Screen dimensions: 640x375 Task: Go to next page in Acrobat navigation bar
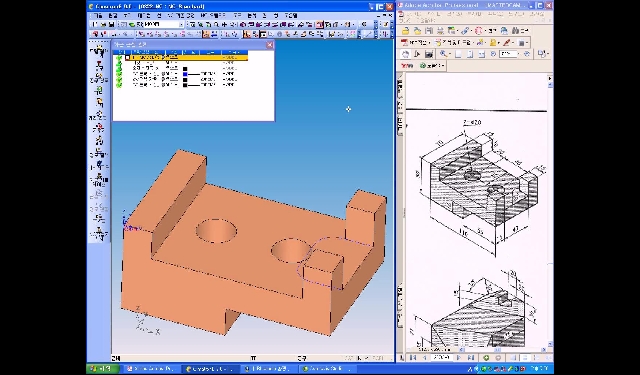(x=459, y=358)
